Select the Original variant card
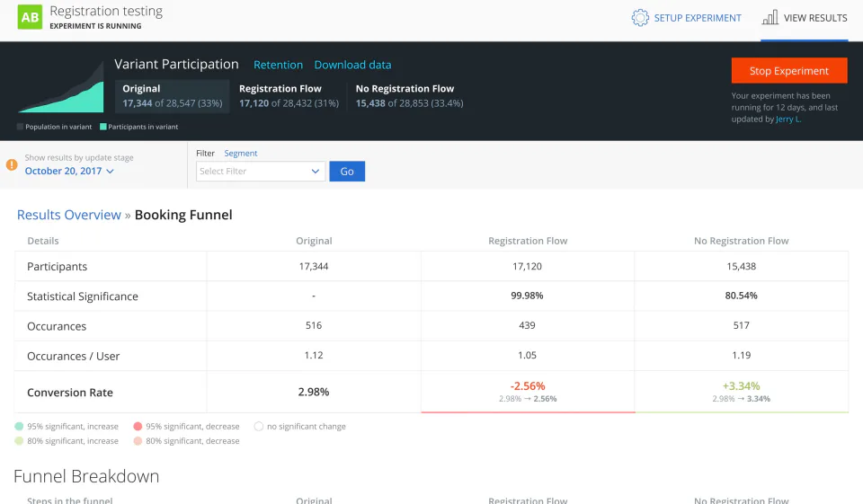863x504 pixels. coord(173,96)
